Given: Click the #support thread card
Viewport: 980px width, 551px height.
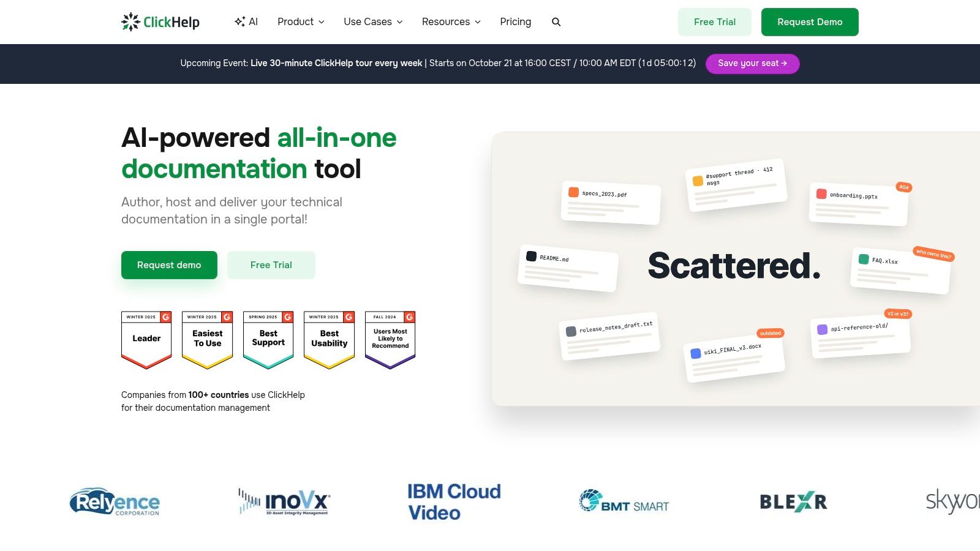Looking at the screenshot, I should pos(736,185).
